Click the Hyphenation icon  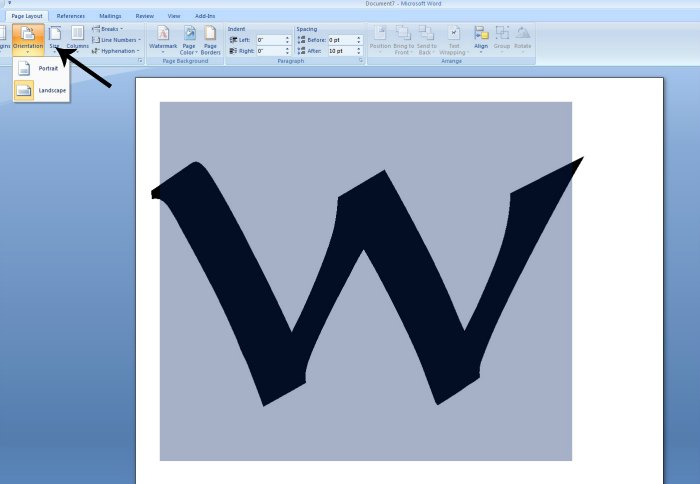coord(96,51)
